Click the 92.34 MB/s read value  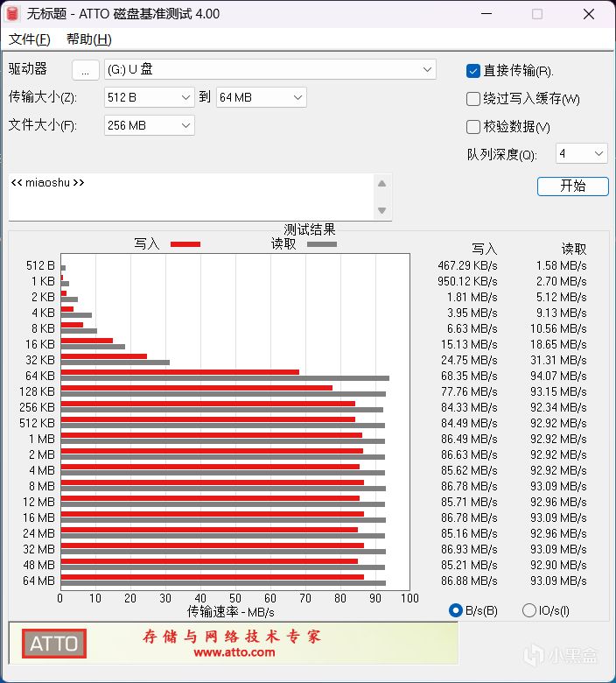(558, 407)
